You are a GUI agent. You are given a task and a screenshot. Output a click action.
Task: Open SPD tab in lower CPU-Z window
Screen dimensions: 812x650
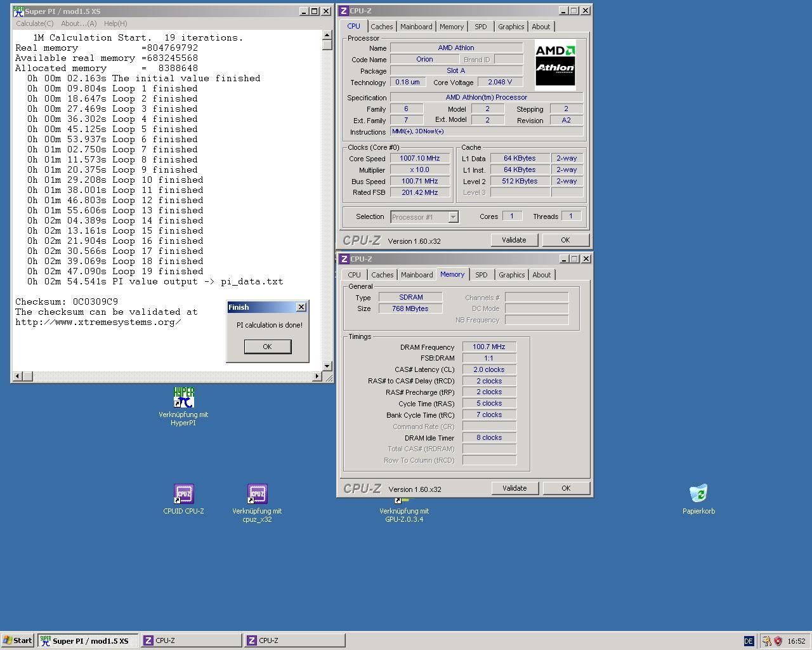click(x=481, y=275)
